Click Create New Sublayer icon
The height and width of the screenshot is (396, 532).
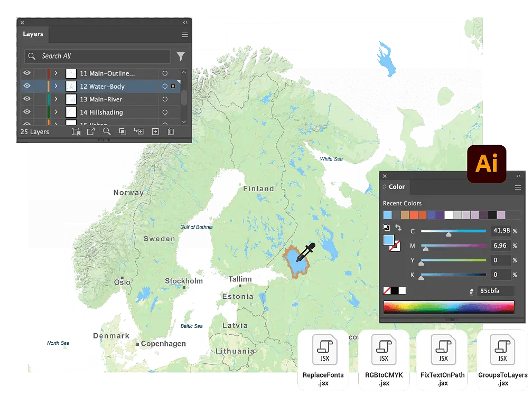tap(139, 131)
